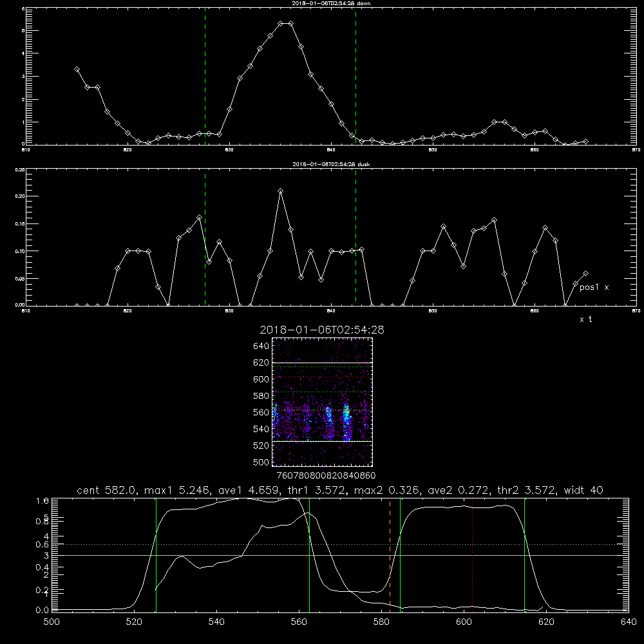Click y-axis label 620 beside spectrogram
This screenshot has width=644, height=644.
[x=261, y=363]
